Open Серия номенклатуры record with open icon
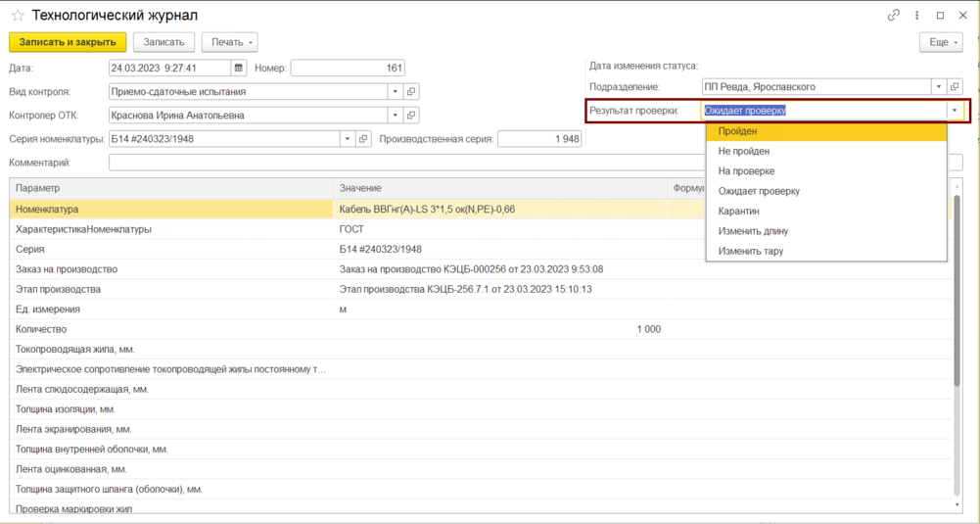 363,139
